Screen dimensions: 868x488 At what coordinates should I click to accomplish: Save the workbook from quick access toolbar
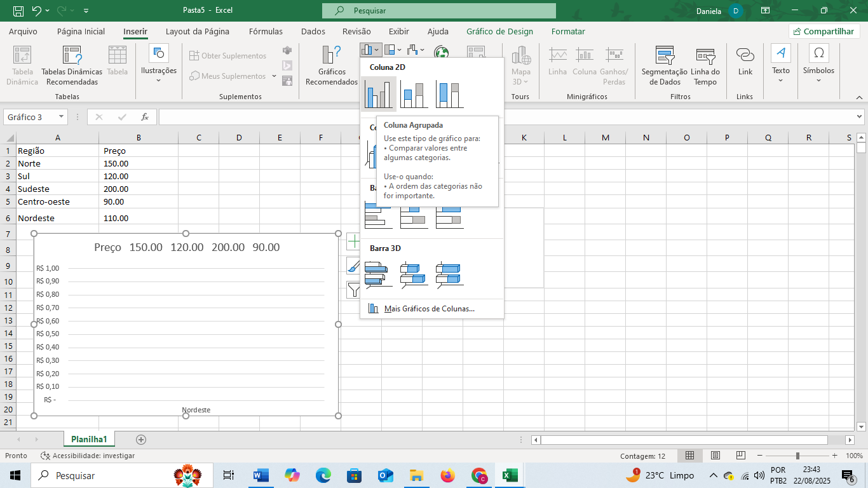point(18,11)
